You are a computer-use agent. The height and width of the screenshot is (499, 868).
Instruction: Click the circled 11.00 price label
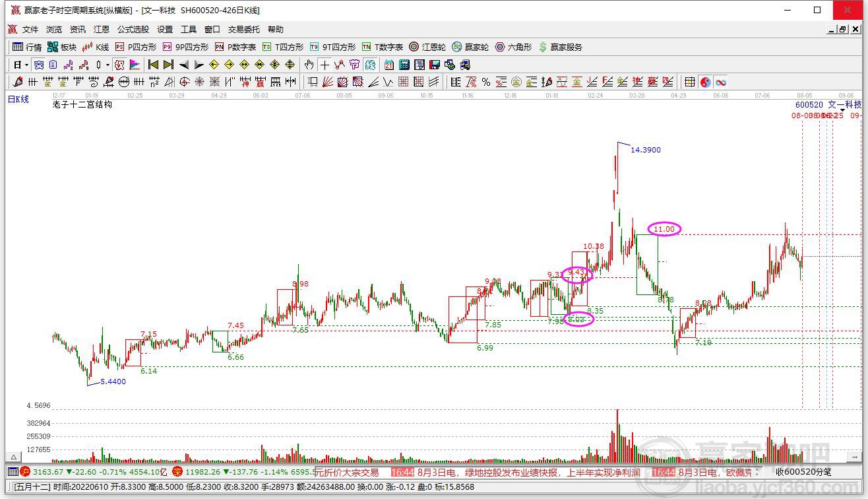click(664, 229)
